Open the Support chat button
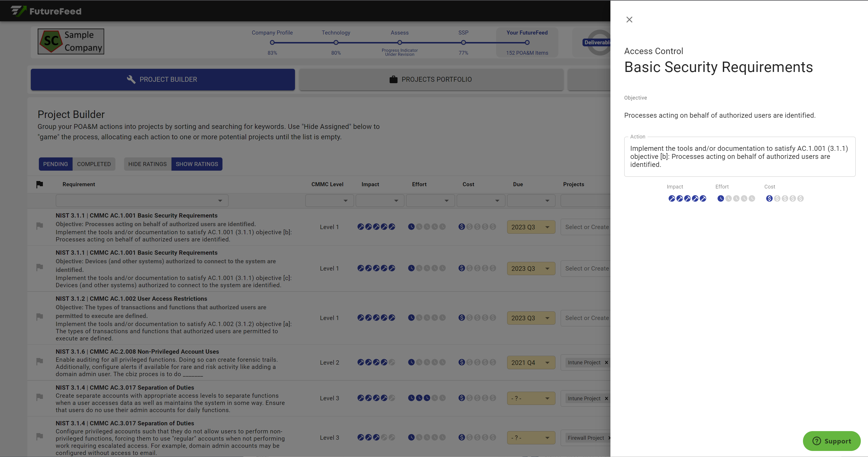This screenshot has width=868, height=457. tap(831, 441)
